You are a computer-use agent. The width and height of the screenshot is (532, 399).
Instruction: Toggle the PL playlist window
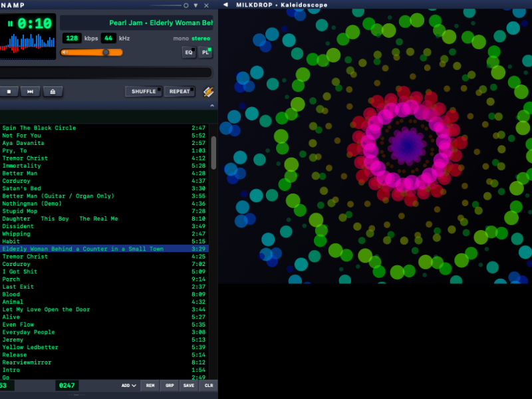point(205,52)
